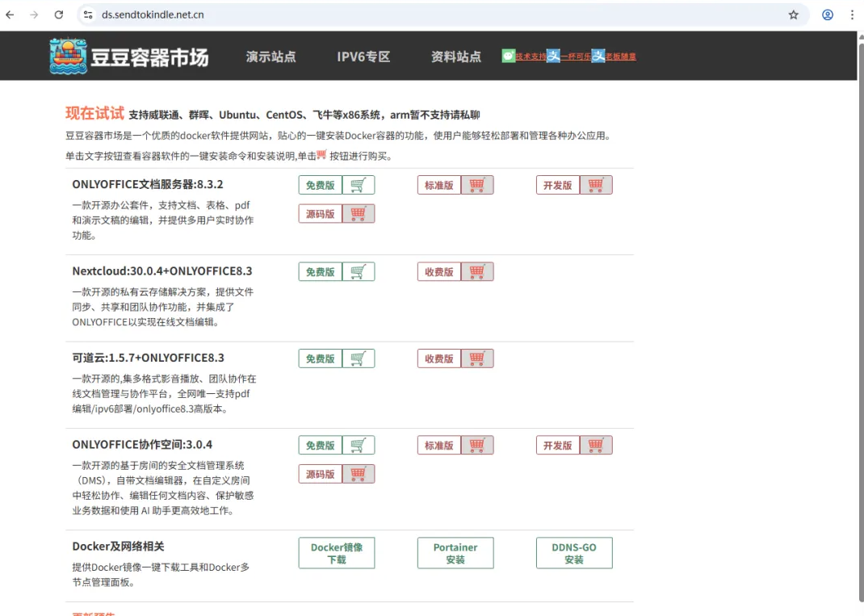
Task: Click cart icon for 可道云 收费版
Action: 477,358
